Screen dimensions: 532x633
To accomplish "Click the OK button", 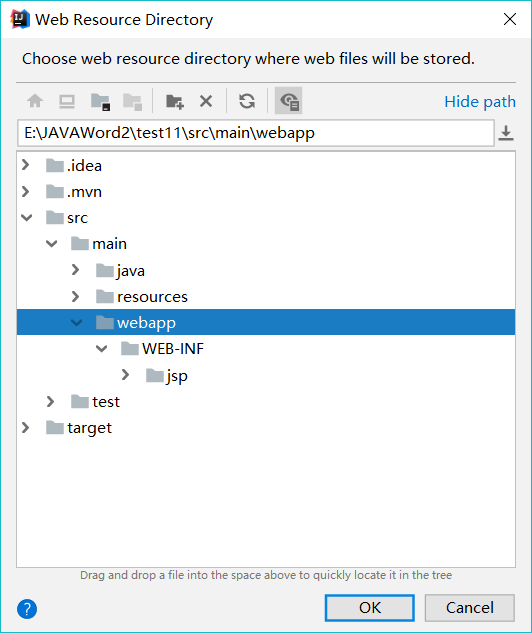I will (370, 608).
